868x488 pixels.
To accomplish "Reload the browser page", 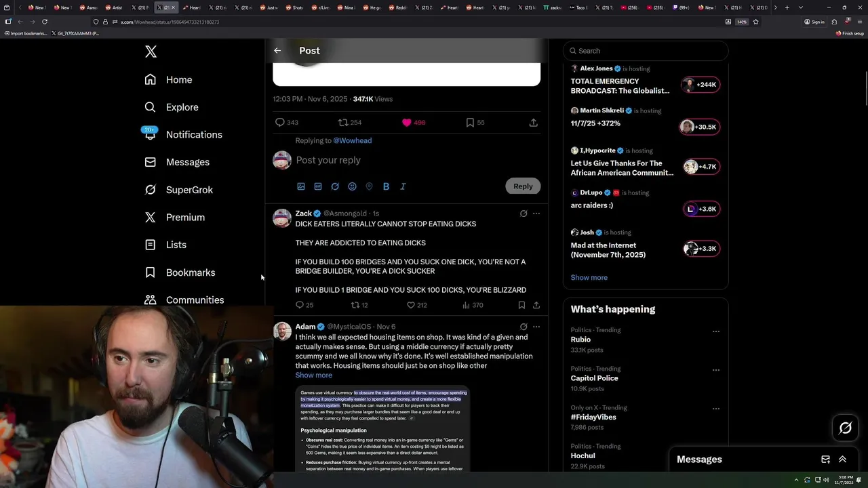I will [x=45, y=22].
